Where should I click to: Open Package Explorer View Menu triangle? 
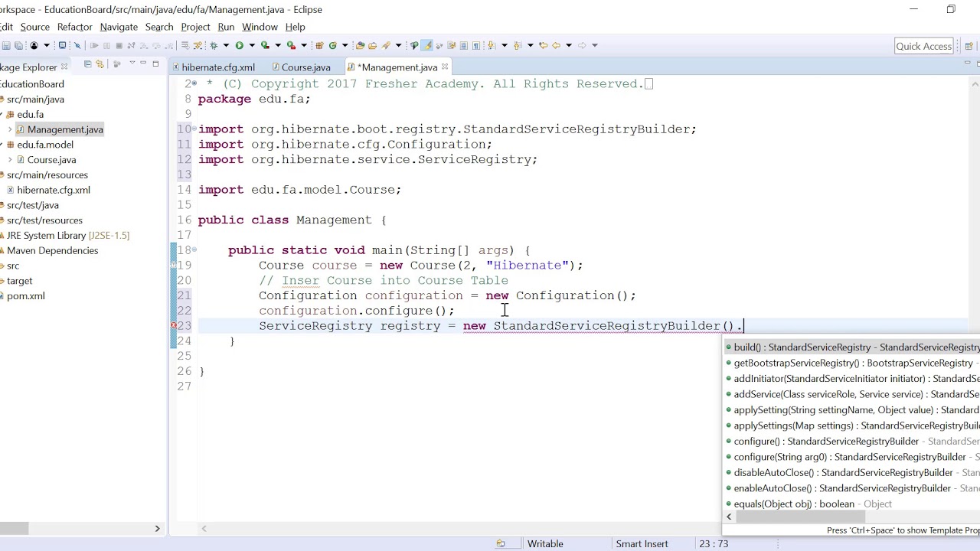pyautogui.click(x=132, y=64)
